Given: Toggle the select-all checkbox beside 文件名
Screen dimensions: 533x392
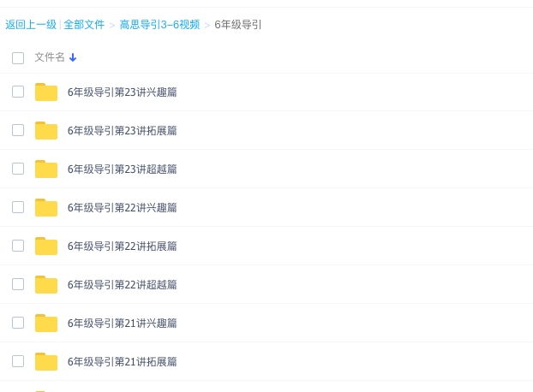Looking at the screenshot, I should (x=18, y=58).
